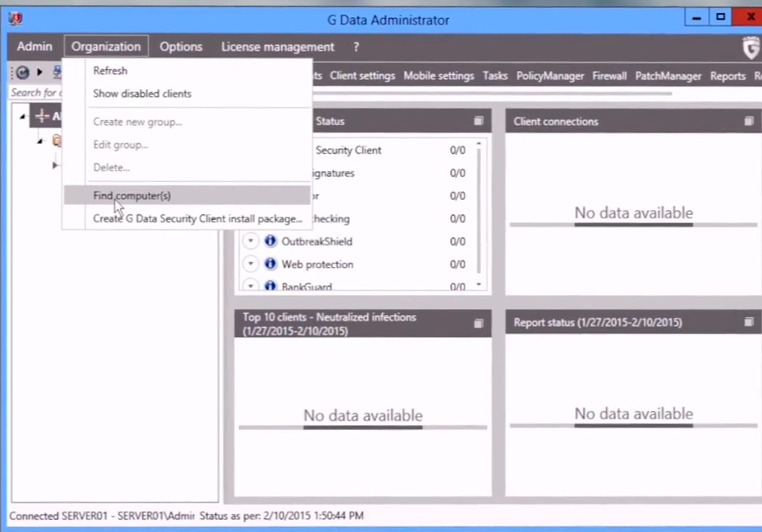This screenshot has width=762, height=532.
Task: Switch to the Reports tab
Action: coord(727,76)
